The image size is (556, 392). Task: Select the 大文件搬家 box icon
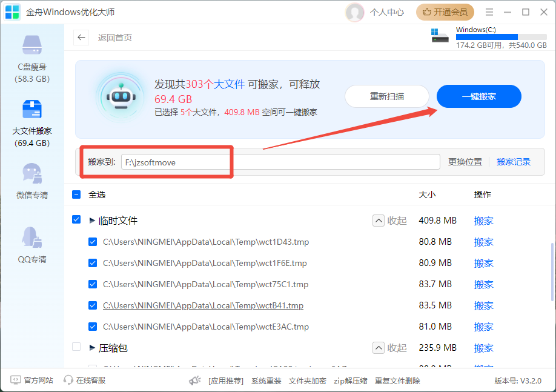click(x=32, y=109)
